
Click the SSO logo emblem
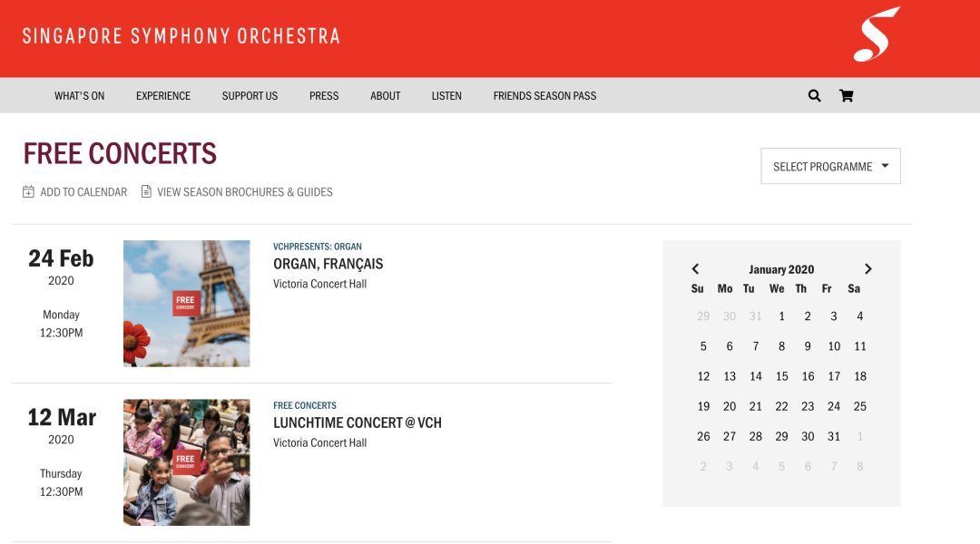(876, 34)
